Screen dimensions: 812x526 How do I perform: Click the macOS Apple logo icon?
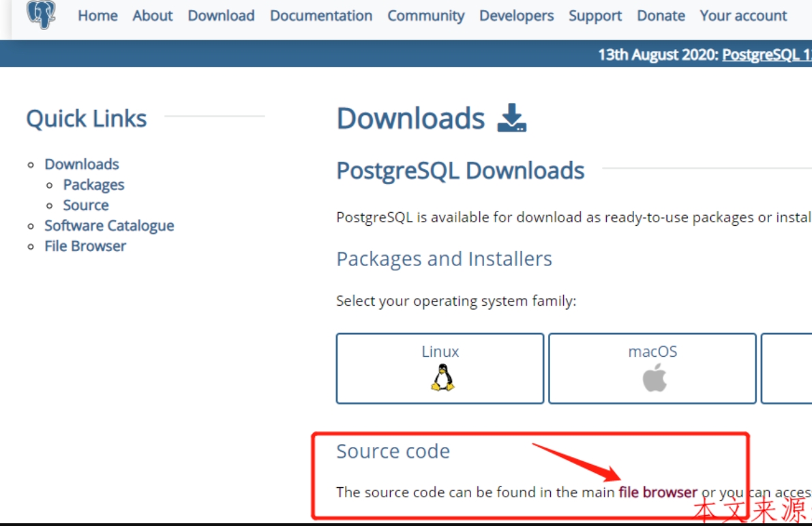pyautogui.click(x=655, y=377)
